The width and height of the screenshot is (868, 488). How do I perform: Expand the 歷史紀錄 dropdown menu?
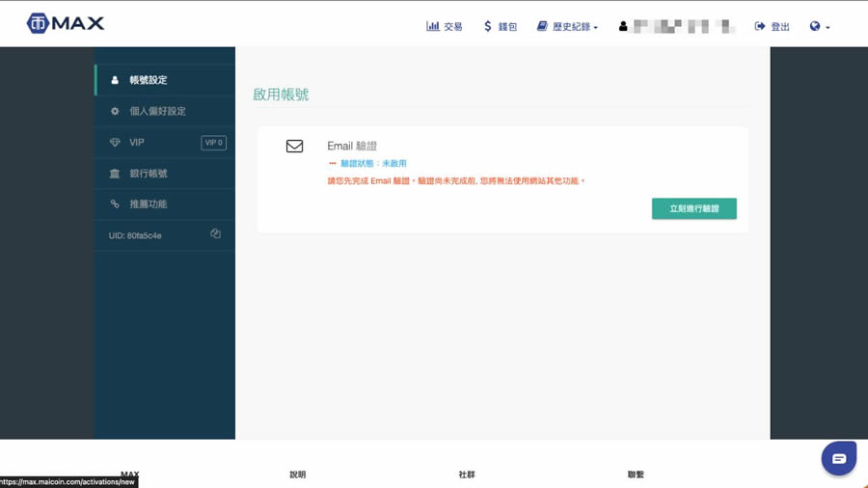tap(567, 27)
